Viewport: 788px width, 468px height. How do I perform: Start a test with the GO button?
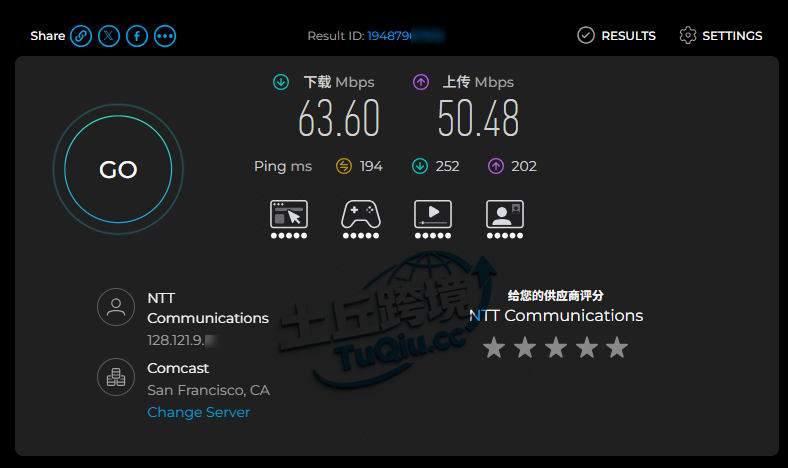(118, 169)
